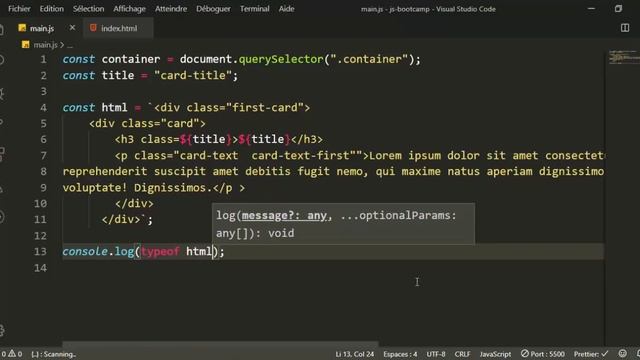The width and height of the screenshot is (640, 360).
Task: Restore down the Visual Studio Code window
Action: pos(618,9)
